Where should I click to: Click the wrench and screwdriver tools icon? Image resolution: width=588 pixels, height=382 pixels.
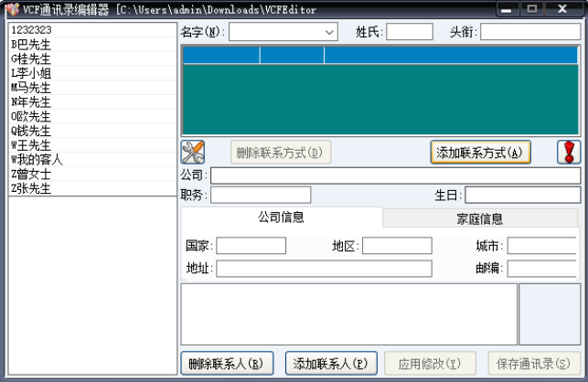click(x=193, y=153)
